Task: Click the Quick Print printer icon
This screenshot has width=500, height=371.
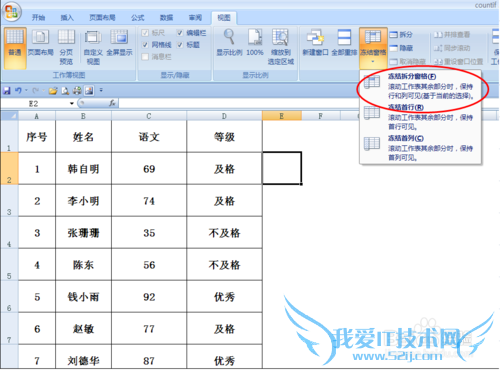Action: [77, 90]
